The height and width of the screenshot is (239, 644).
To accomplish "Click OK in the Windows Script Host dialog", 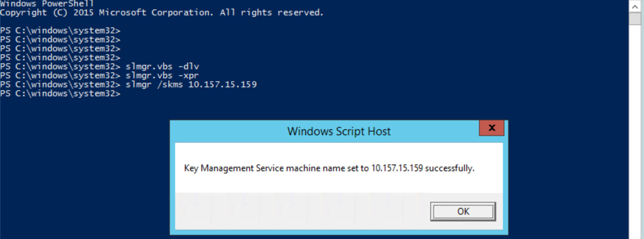I will [463, 212].
